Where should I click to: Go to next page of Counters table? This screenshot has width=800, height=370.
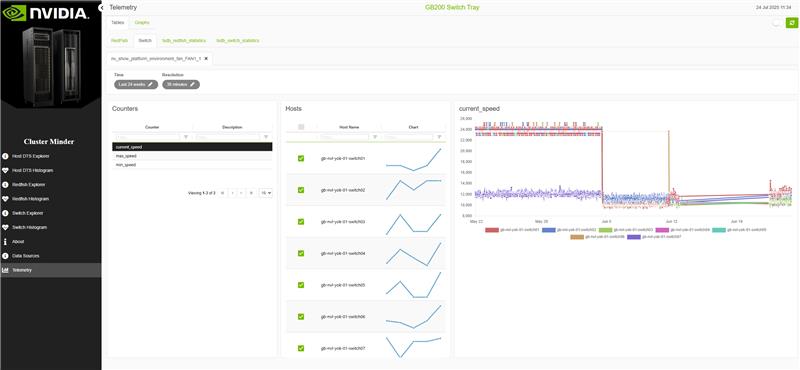pyautogui.click(x=241, y=193)
